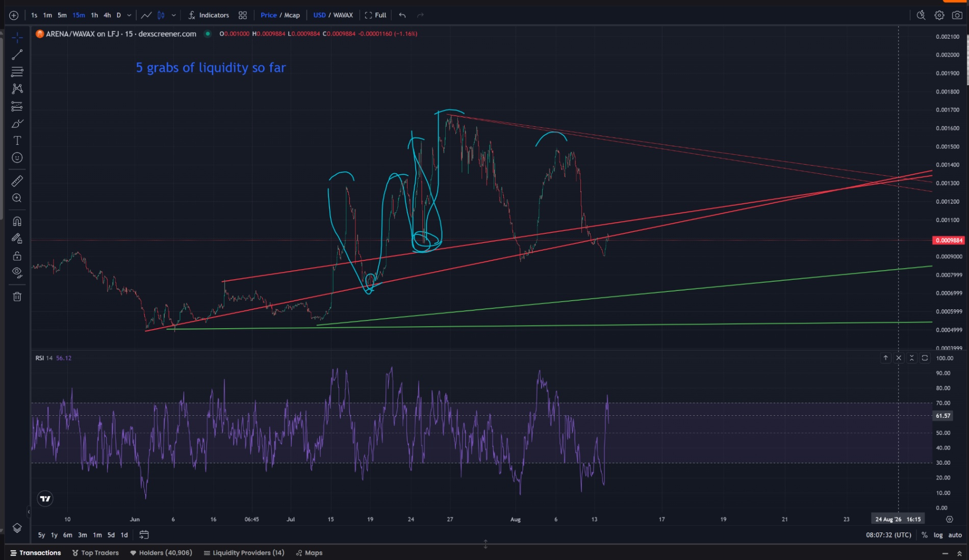This screenshot has width=969, height=560.
Task: Collapse the RSI pane
Action: (912, 358)
